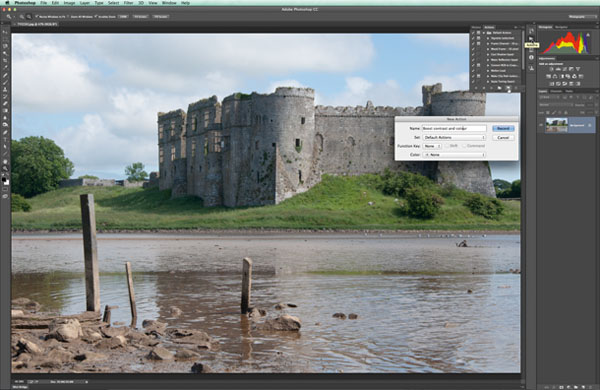Viewport: 600px width, 390px height.
Task: Click the Fill Screen button
Action: [x=160, y=16]
